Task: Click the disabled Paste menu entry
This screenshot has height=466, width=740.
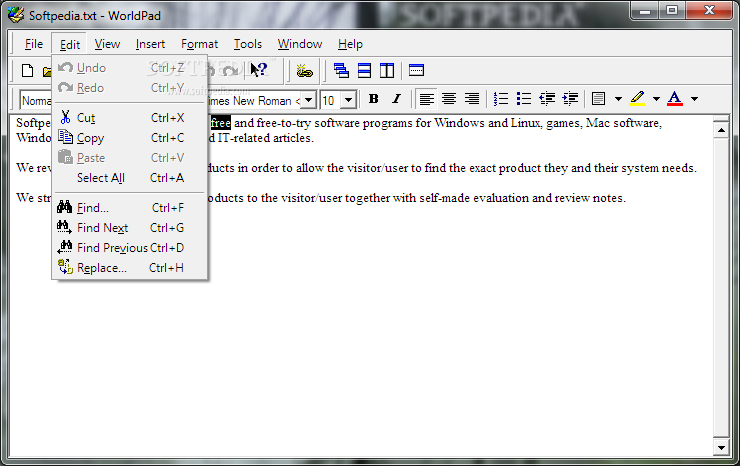Action: pos(130,158)
